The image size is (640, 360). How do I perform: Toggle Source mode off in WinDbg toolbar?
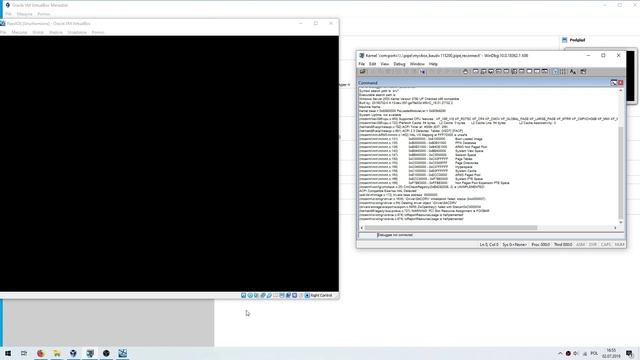pyautogui.click(x=563, y=71)
